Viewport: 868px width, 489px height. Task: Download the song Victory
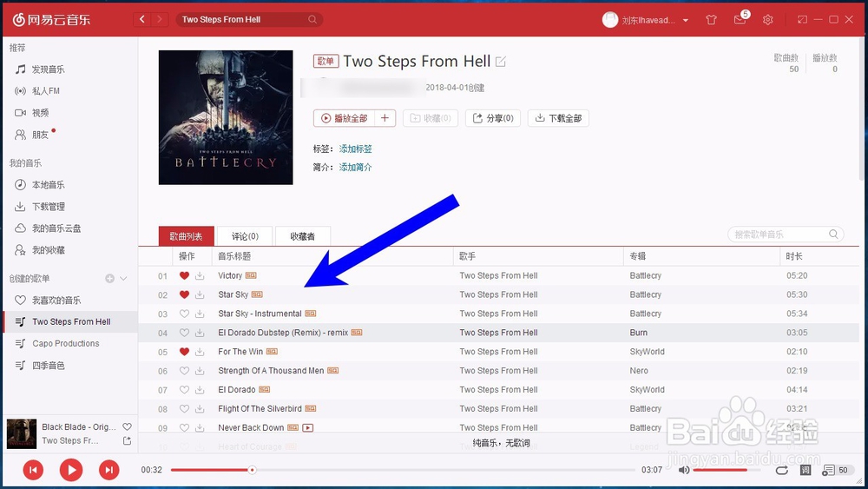(x=200, y=276)
